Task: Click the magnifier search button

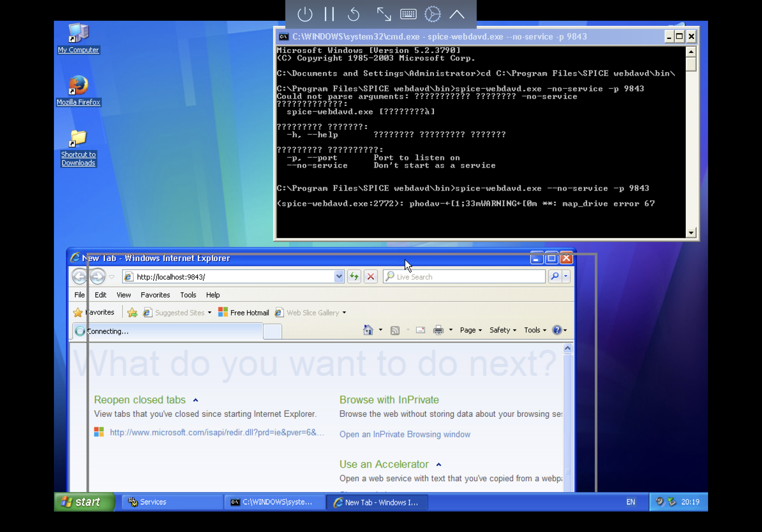Action: click(554, 277)
